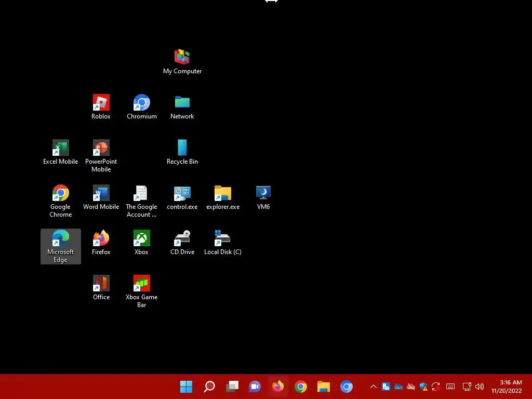The height and width of the screenshot is (399, 532).
Task: Switch to Firefox on the taskbar
Action: point(278,387)
